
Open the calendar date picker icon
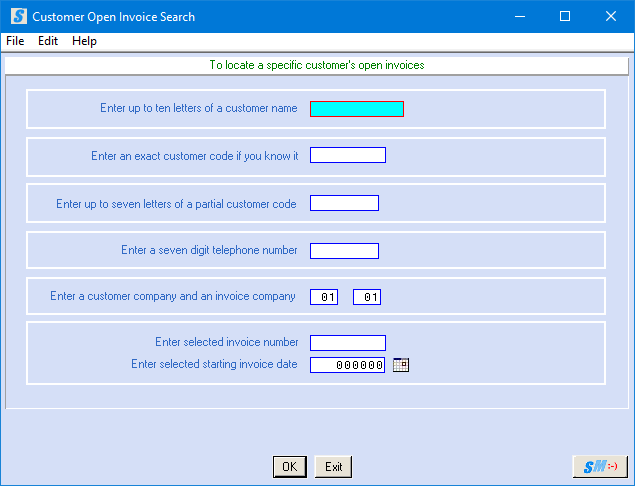coord(401,365)
